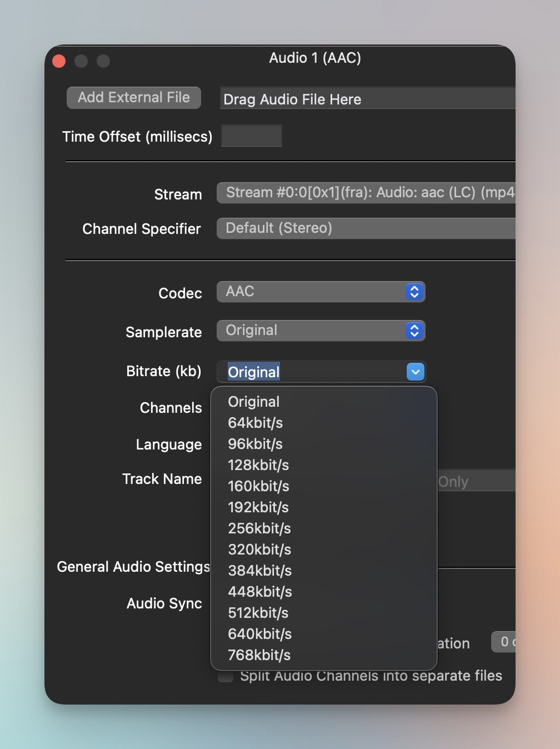Choose 256kbit/s bitrate option
560x749 pixels.
(259, 528)
